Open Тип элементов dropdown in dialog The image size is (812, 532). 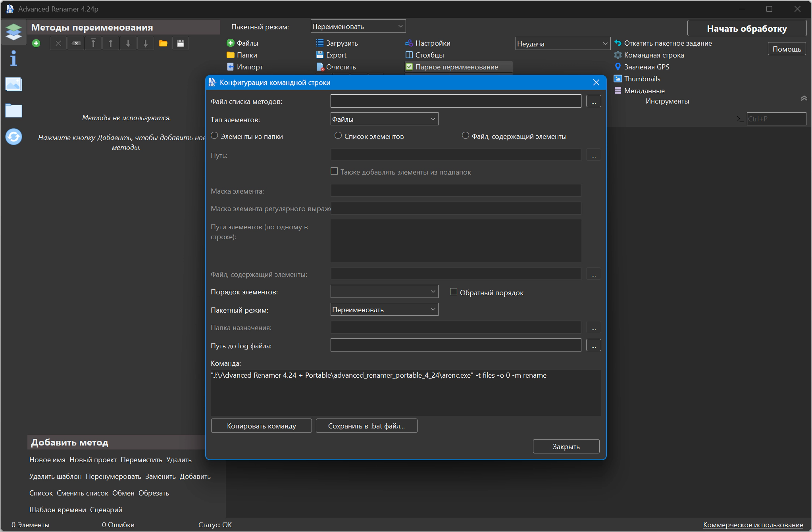[384, 119]
